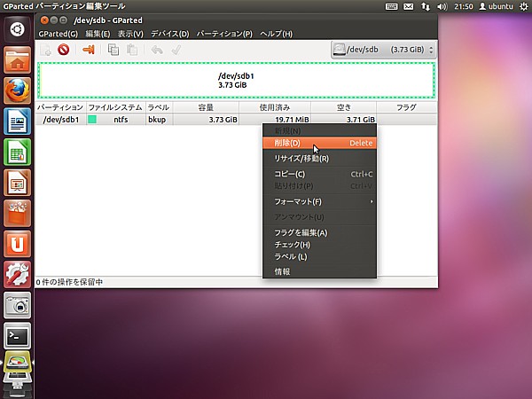Choose フラグを編集(A) in the context menu
Viewport: 532px width, 399px height.
pos(319,232)
